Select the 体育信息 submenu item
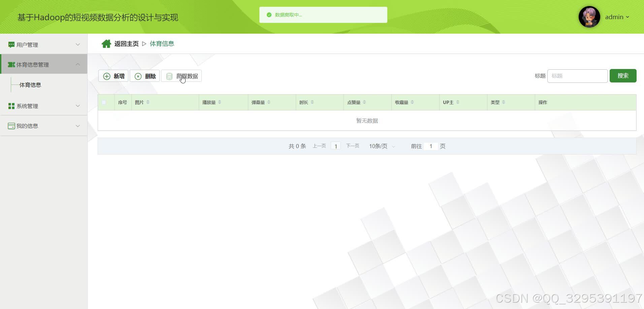The width and height of the screenshot is (644, 309). (x=30, y=85)
